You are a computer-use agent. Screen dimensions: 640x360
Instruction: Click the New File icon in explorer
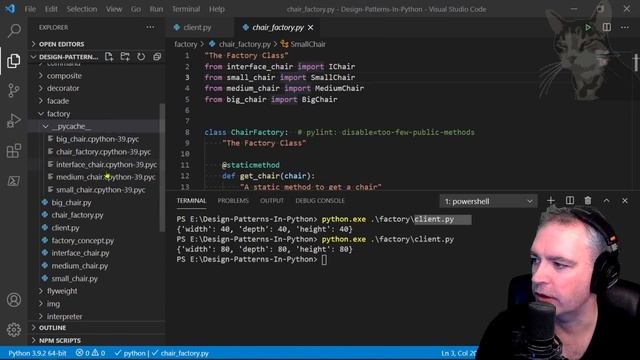click(x=109, y=57)
